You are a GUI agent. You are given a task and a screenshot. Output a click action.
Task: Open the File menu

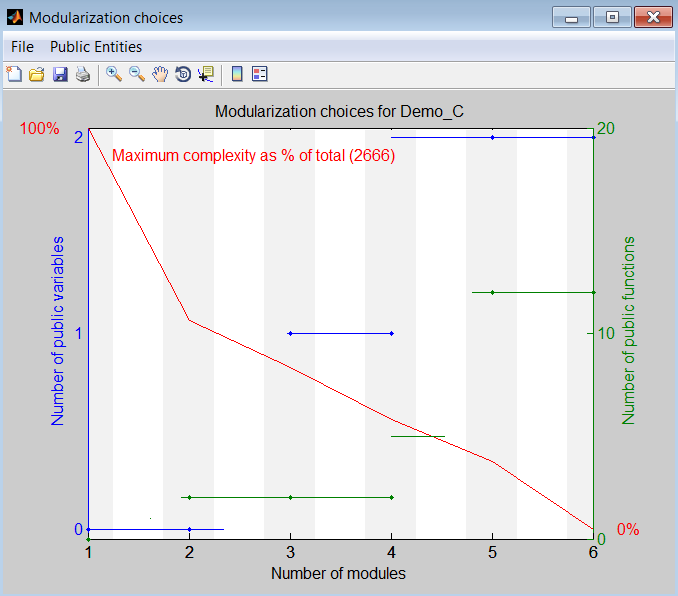[x=22, y=47]
